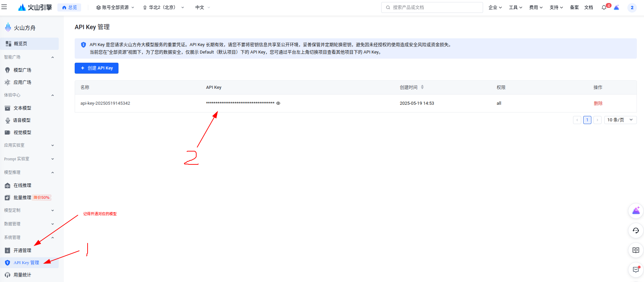Reveal the API key with eye icon
Image resolution: width=644 pixels, height=282 pixels.
278,103
